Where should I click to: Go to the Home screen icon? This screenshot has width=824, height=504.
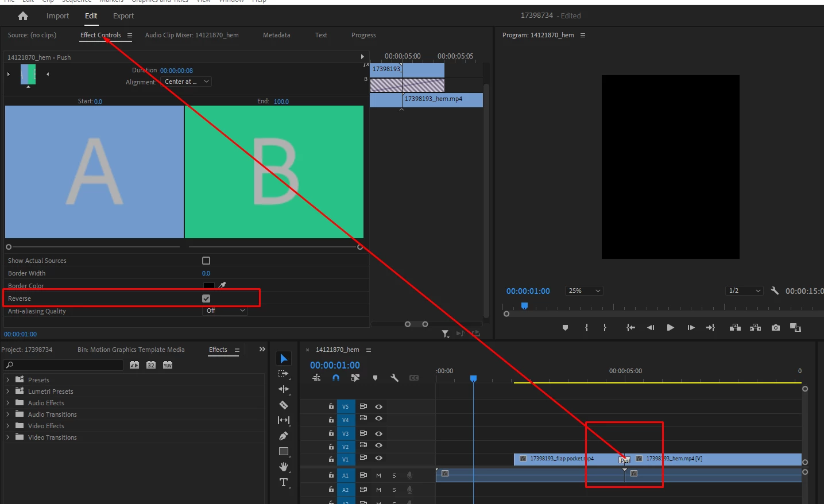[x=23, y=16]
